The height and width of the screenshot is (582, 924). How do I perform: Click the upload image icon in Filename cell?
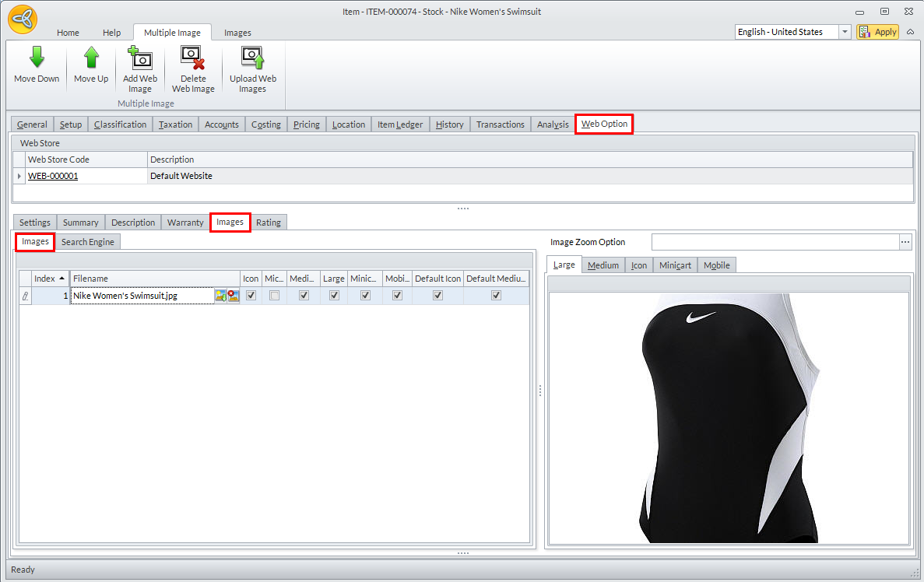pyautogui.click(x=221, y=296)
